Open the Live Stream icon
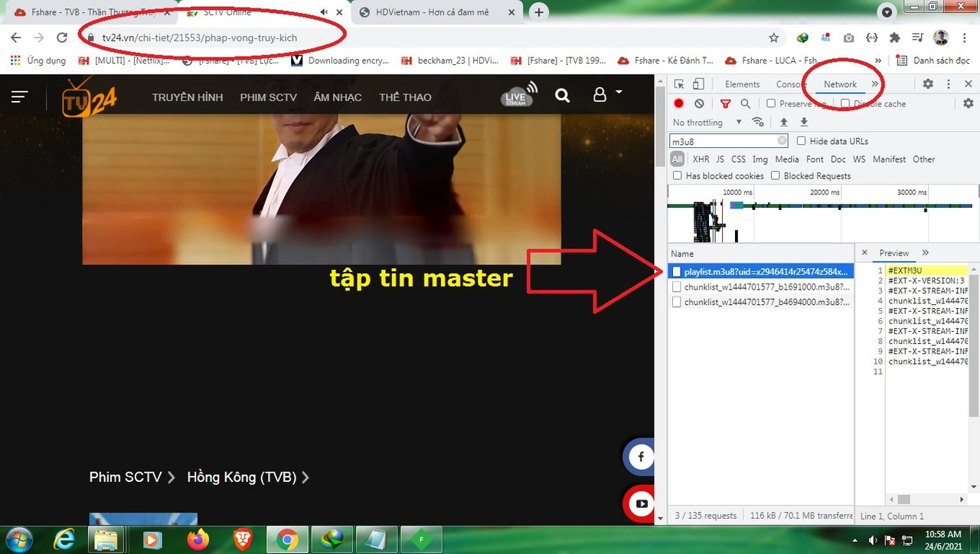Image resolution: width=980 pixels, height=554 pixels. click(x=519, y=95)
